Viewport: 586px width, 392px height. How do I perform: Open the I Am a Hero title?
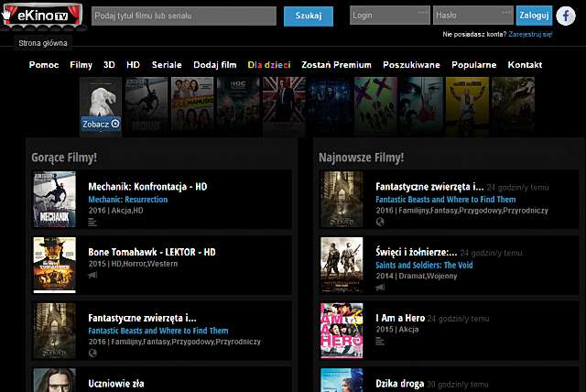400,318
